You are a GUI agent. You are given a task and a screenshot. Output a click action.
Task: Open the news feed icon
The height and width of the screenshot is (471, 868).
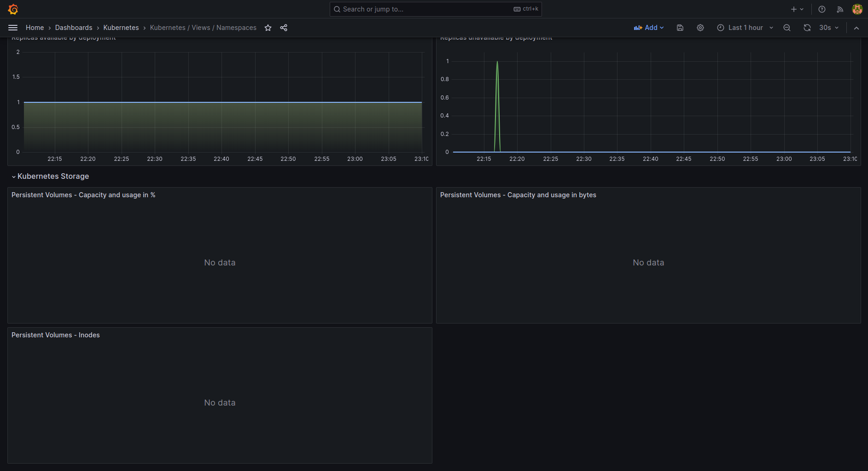coord(840,9)
